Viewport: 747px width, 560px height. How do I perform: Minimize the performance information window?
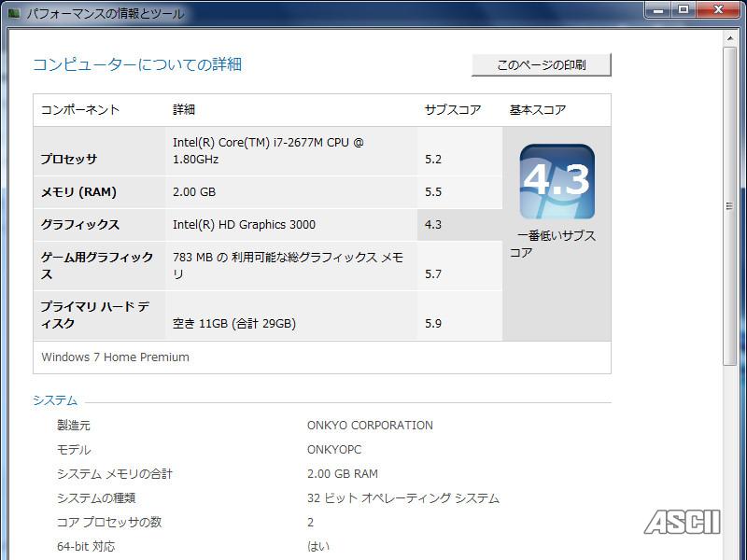(x=658, y=10)
